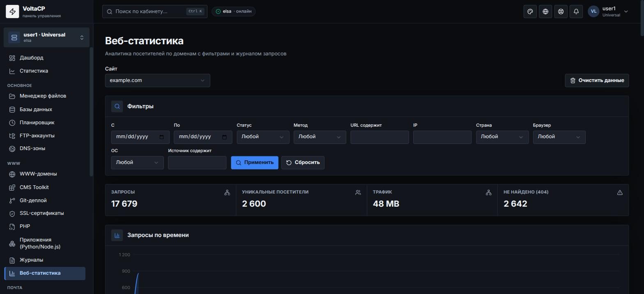Expand the Метод filter dropdown
The height and width of the screenshot is (294, 644).
coord(320,137)
